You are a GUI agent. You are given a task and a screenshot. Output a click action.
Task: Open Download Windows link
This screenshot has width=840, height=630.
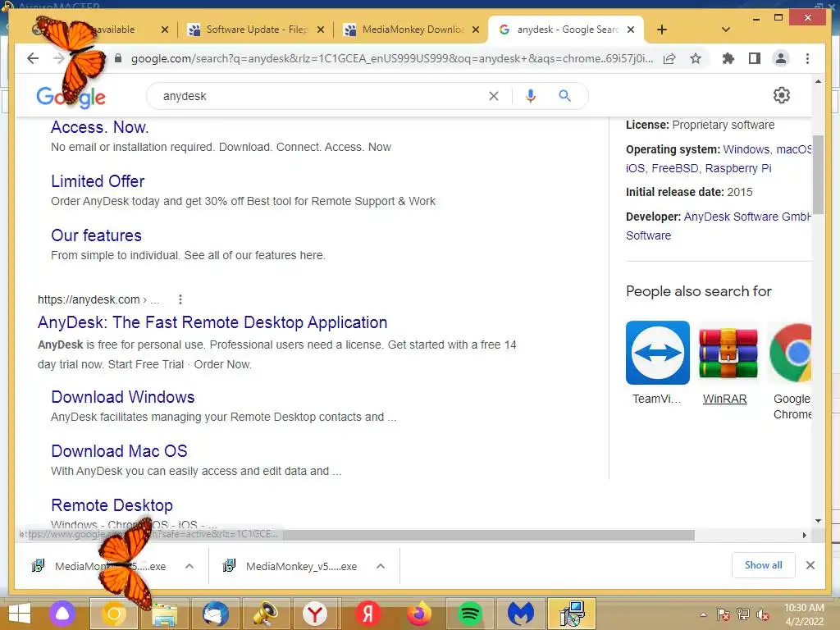tap(123, 397)
